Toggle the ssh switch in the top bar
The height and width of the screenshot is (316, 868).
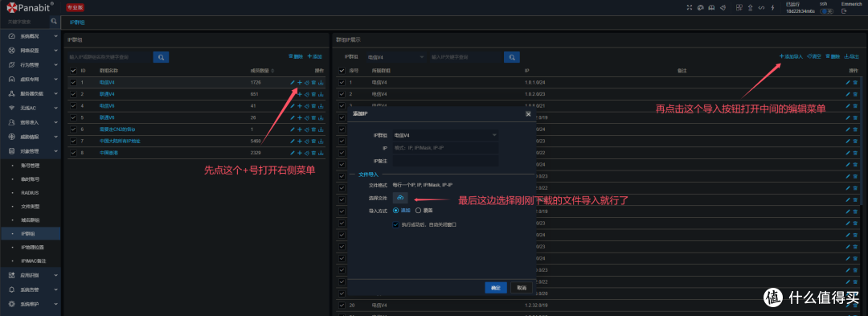point(827,11)
